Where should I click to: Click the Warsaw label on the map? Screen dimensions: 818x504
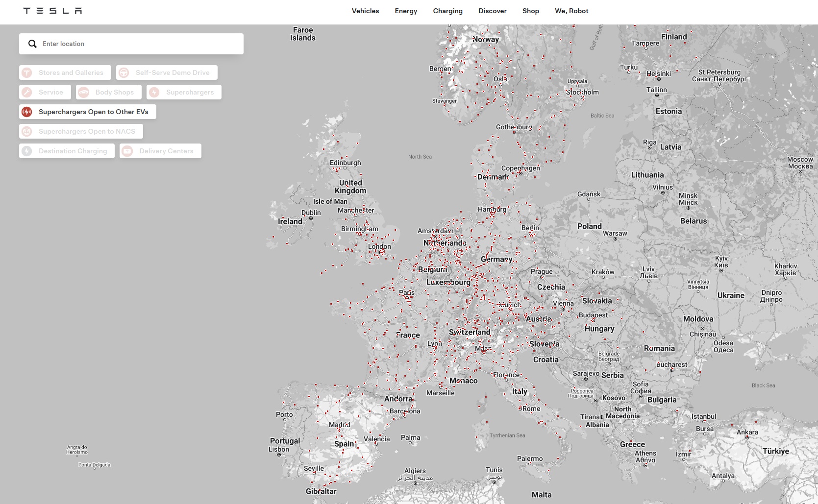coord(615,233)
